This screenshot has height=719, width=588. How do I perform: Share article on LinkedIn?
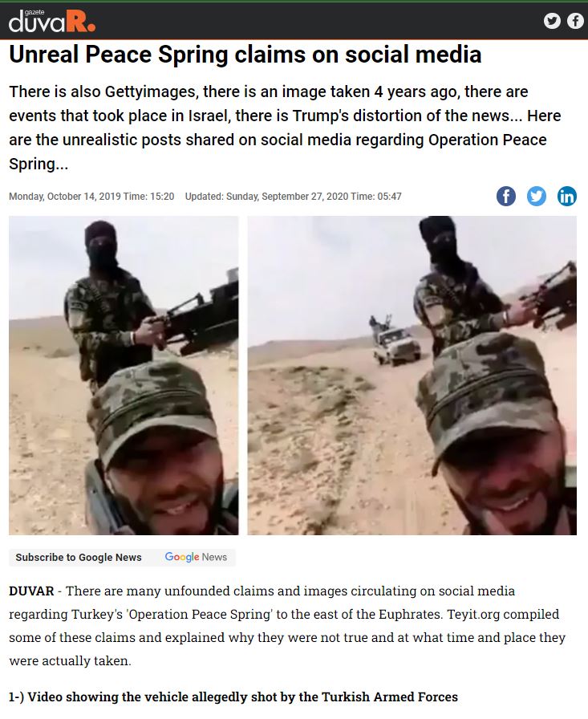[x=567, y=197]
